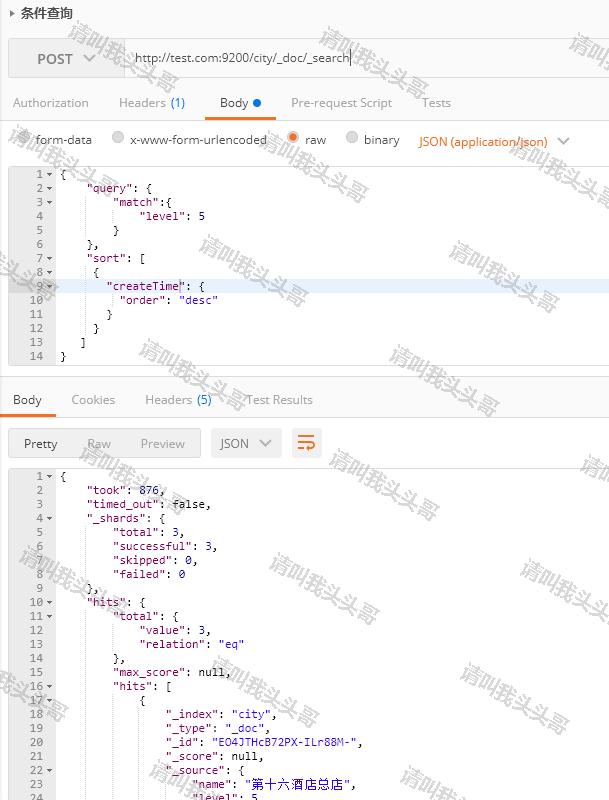Select the request Body tab
This screenshot has height=800, width=609.
point(240,103)
